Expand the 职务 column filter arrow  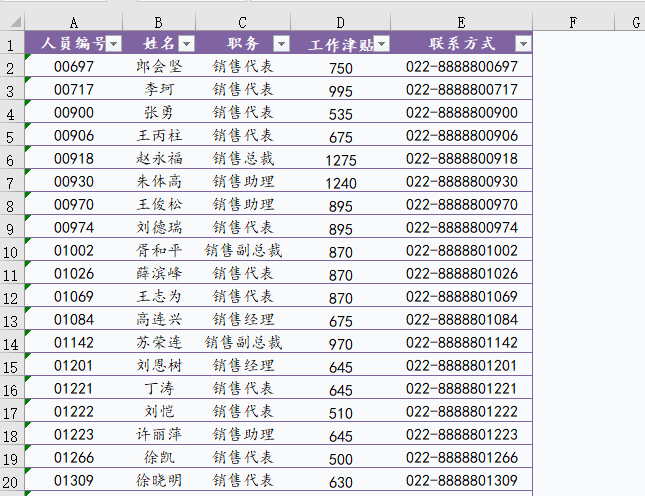pyautogui.click(x=281, y=43)
